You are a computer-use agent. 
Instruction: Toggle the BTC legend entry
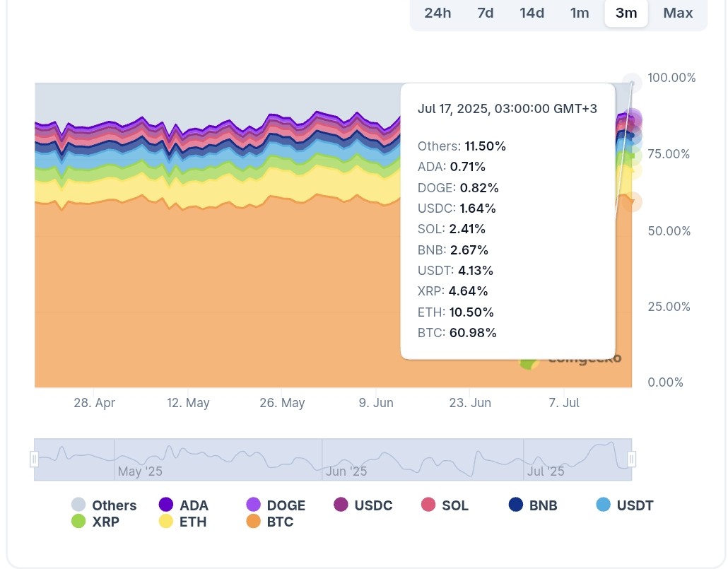(x=270, y=522)
